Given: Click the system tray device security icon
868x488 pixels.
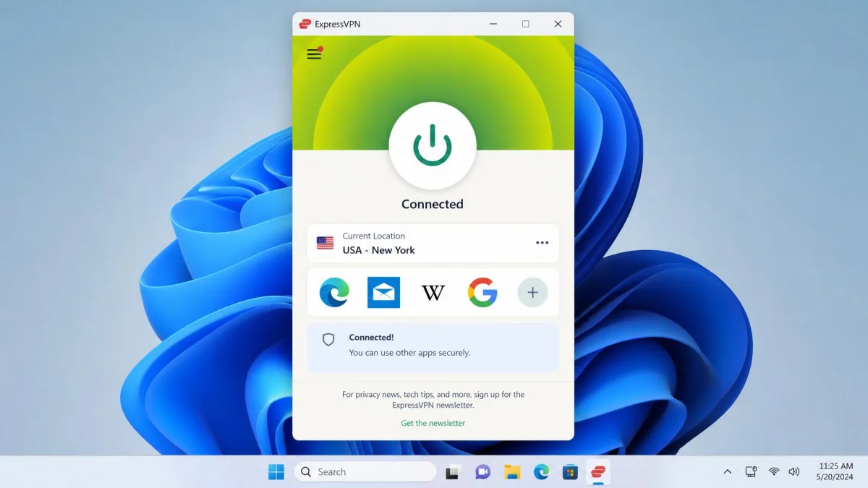Looking at the screenshot, I should point(751,472).
